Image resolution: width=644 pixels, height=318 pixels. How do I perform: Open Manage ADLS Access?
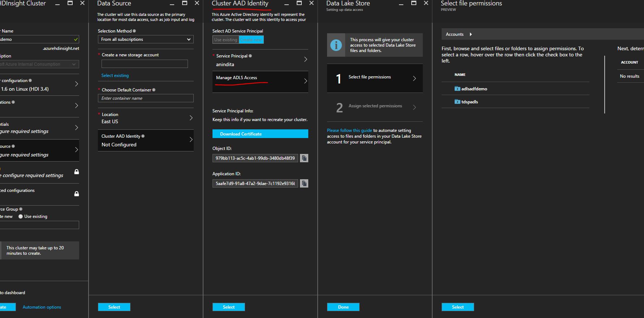click(x=260, y=82)
